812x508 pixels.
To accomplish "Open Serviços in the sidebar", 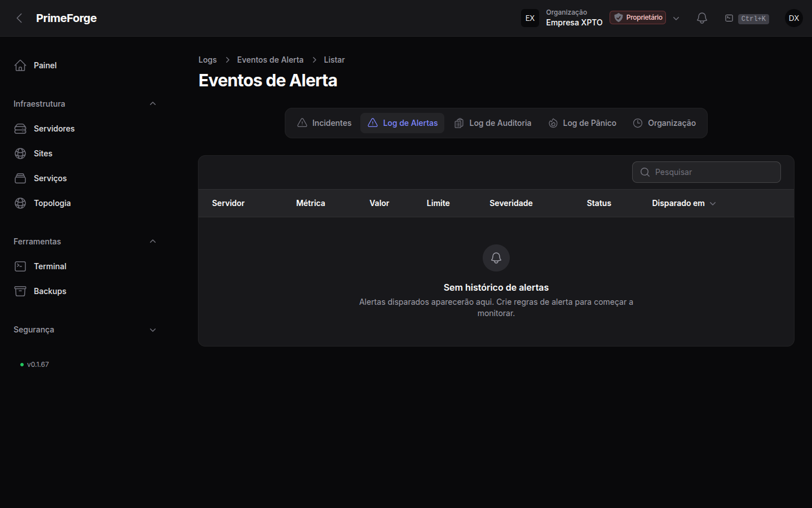I will tap(85, 178).
